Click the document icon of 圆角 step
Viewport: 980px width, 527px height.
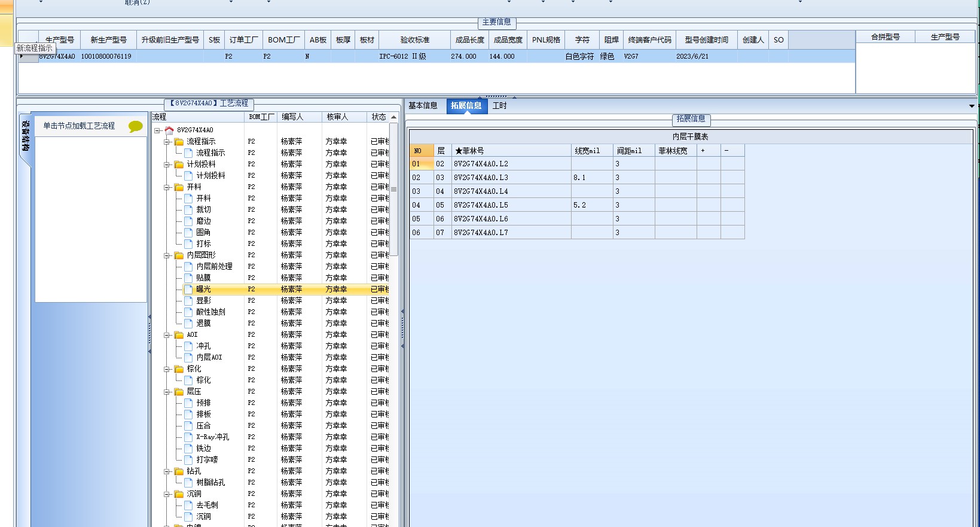[x=188, y=232]
